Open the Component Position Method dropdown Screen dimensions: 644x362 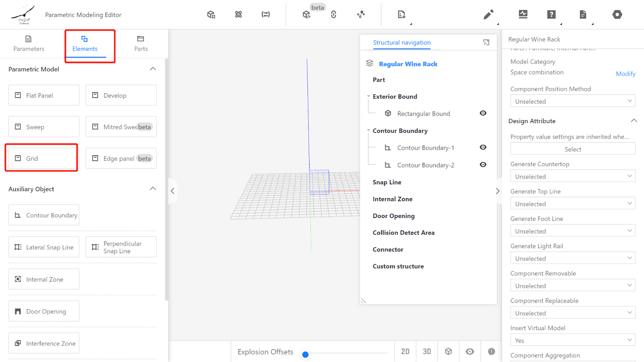[x=572, y=101]
